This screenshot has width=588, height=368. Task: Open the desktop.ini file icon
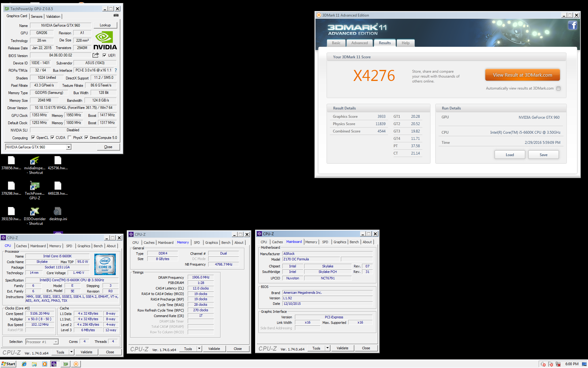tap(58, 213)
